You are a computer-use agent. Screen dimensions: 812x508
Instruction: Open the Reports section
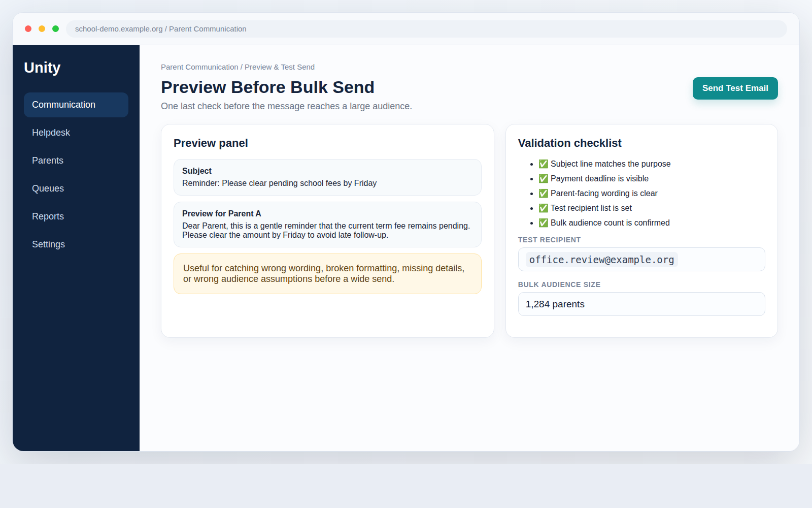pyautogui.click(x=76, y=216)
